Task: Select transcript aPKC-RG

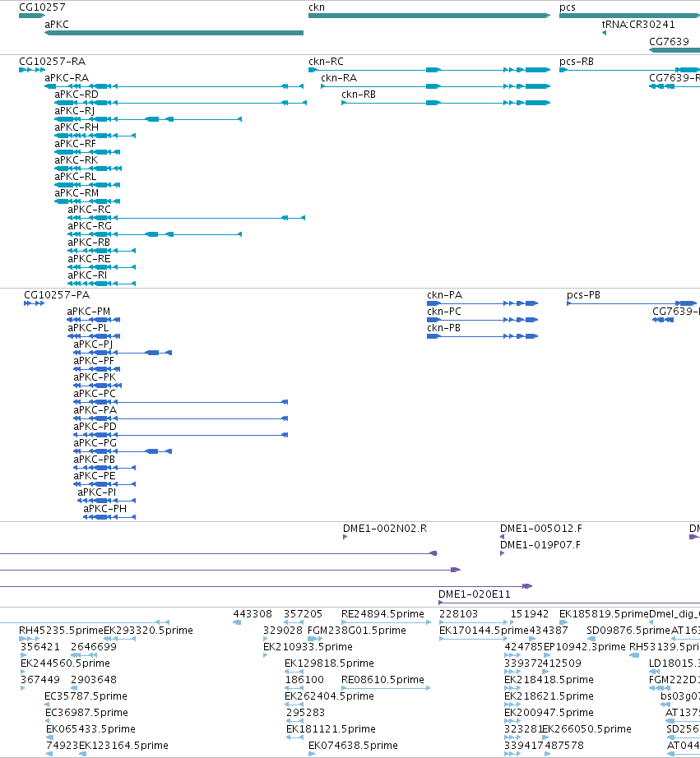Action: click(x=90, y=226)
